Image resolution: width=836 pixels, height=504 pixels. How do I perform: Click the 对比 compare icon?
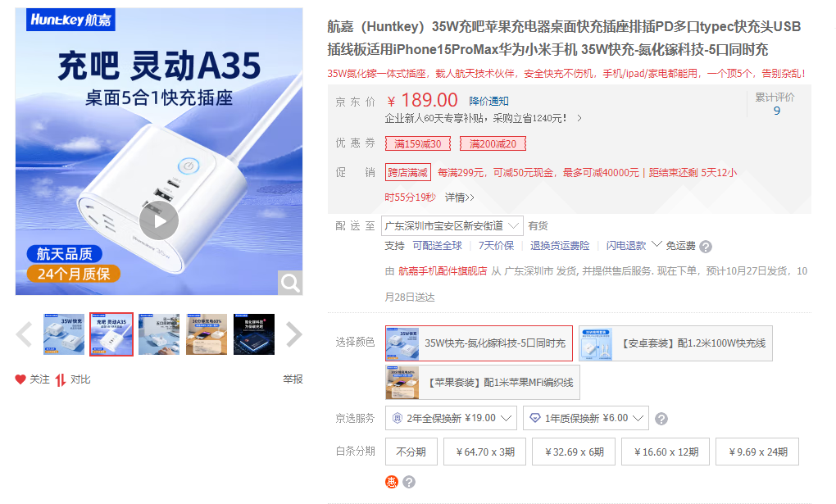click(61, 379)
